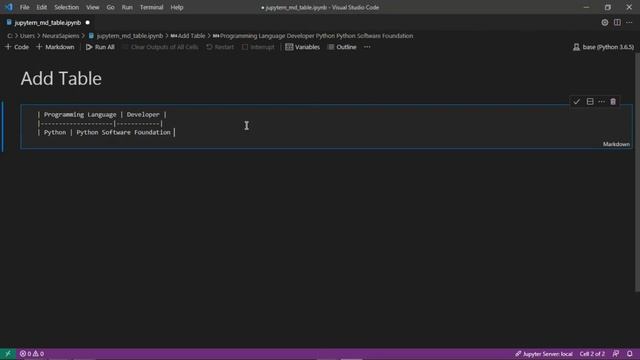Click the Programming Language Developer breadcrumb
Image resolution: width=640 pixels, height=360 pixels.
point(313,36)
